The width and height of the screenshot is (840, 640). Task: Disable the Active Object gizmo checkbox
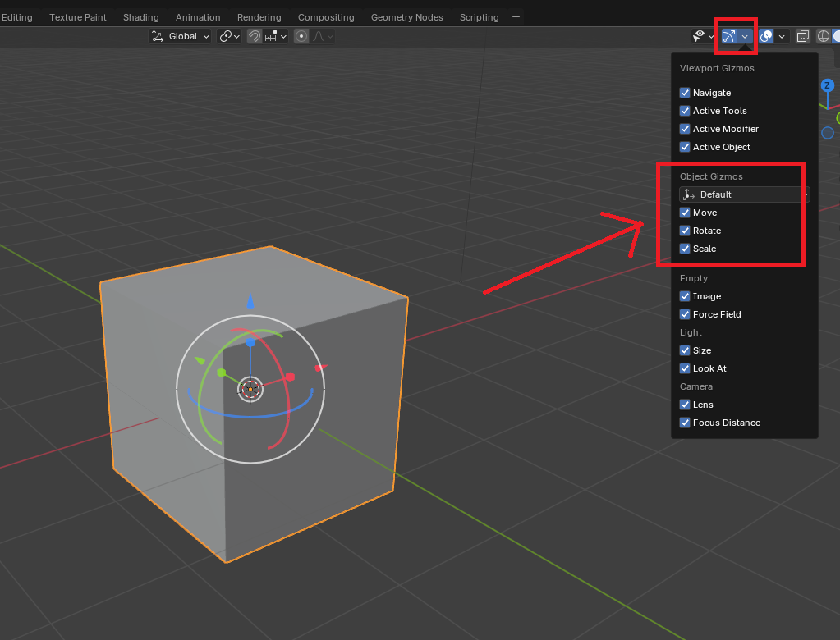pyautogui.click(x=685, y=147)
